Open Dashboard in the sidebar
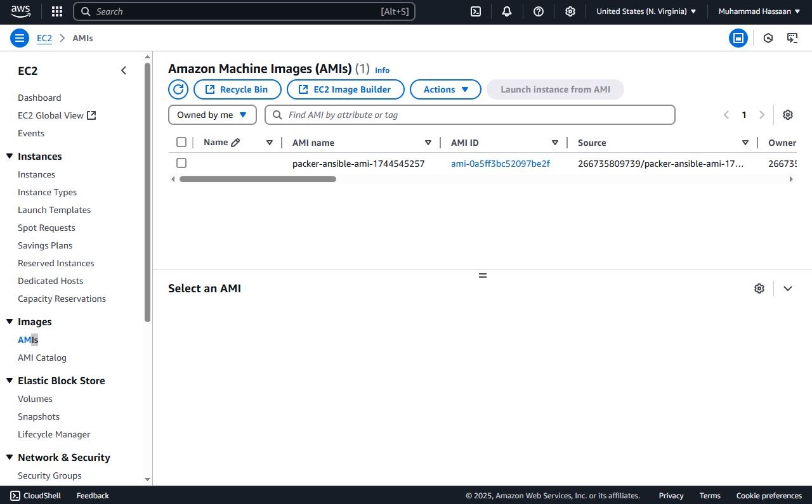The height and width of the screenshot is (504, 812). click(39, 98)
